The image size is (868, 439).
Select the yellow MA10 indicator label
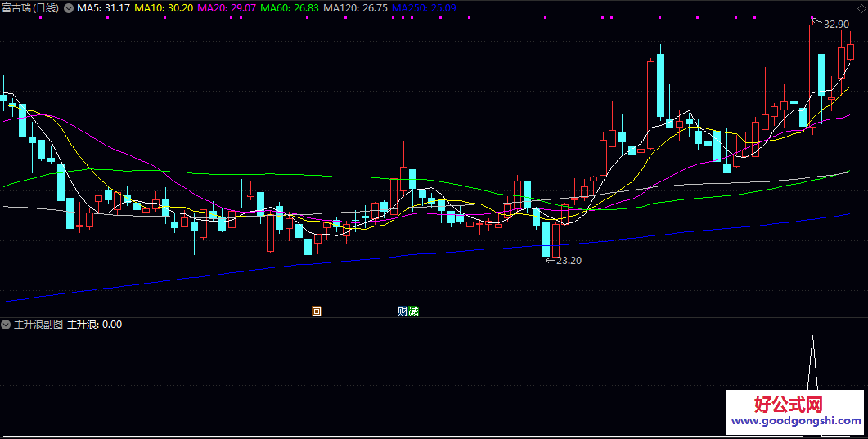(x=164, y=7)
